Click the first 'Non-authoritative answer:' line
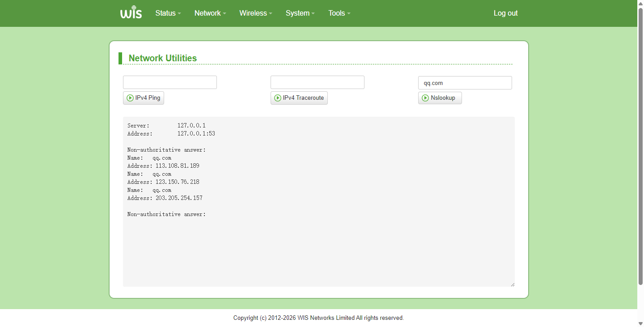 click(166, 150)
